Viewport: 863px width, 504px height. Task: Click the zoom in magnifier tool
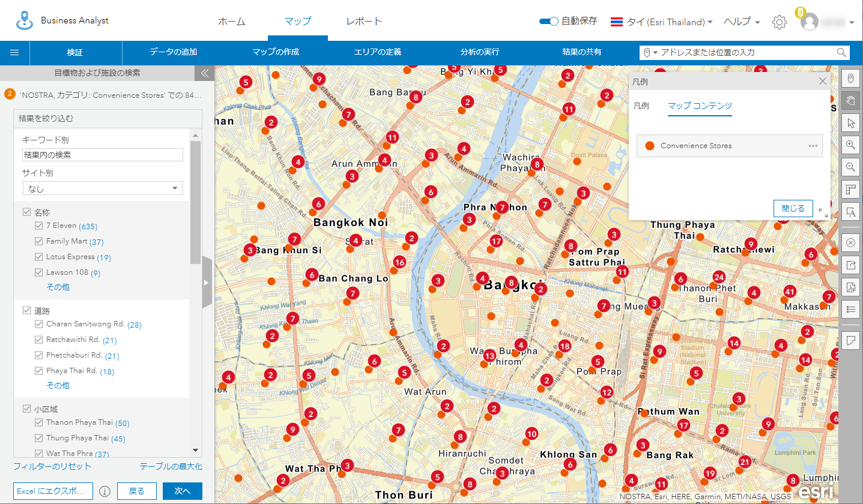pos(850,145)
